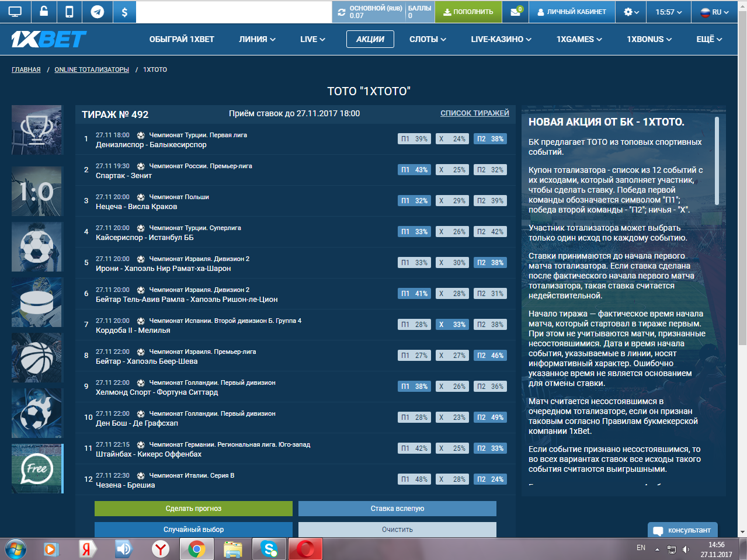The image size is (747, 560).
Task: Open Yandex browser from taskbar
Action: click(x=161, y=549)
